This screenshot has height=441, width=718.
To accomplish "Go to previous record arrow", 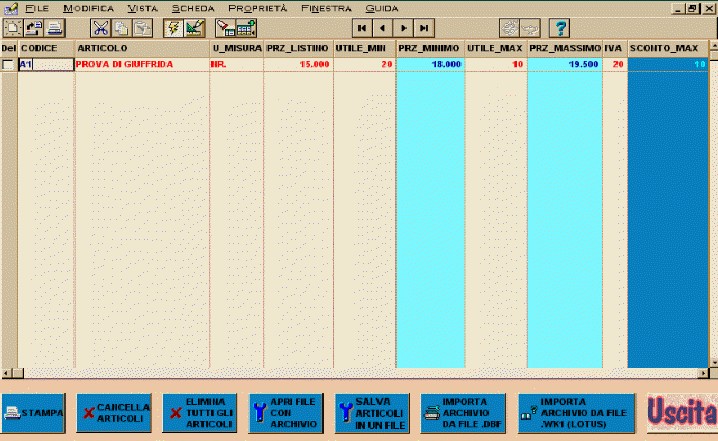I will point(382,28).
